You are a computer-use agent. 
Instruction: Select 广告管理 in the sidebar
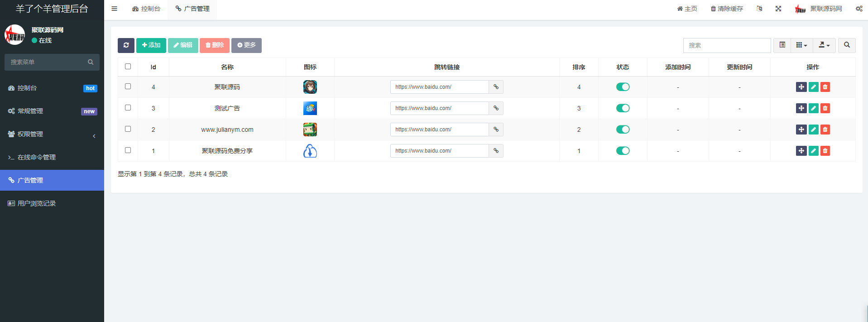tap(52, 180)
